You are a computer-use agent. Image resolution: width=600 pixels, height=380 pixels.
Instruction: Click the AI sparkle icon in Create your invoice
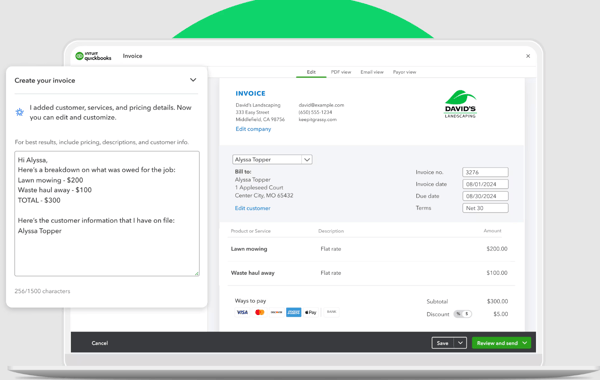(20, 112)
